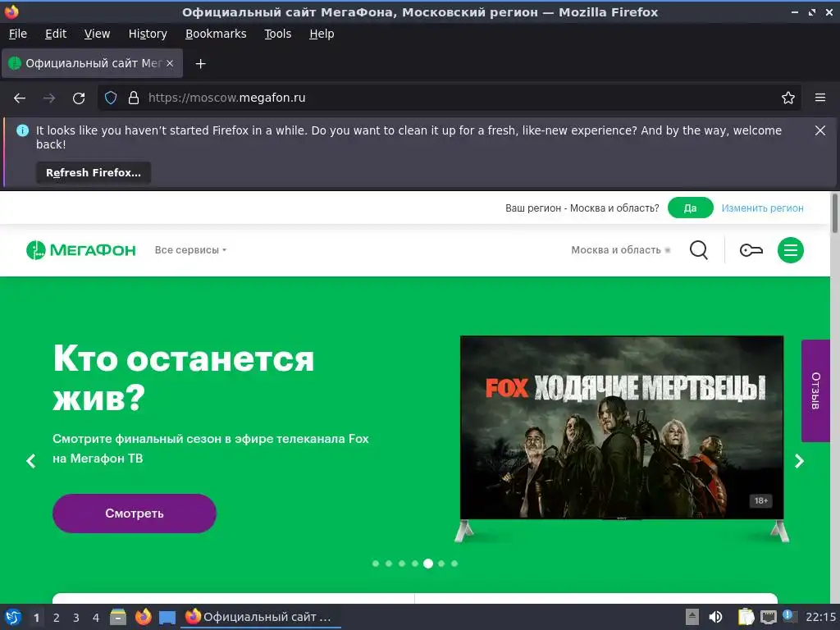Reload the current page
The image size is (840, 630).
pyautogui.click(x=79, y=98)
